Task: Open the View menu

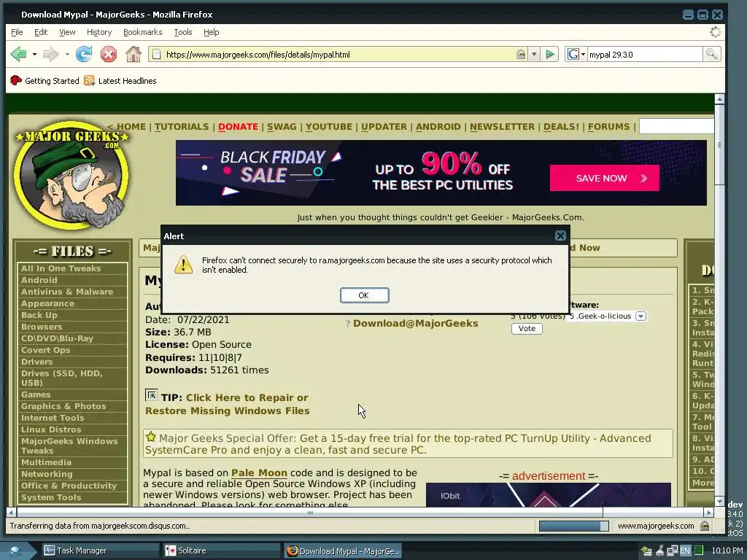Action: (67, 32)
